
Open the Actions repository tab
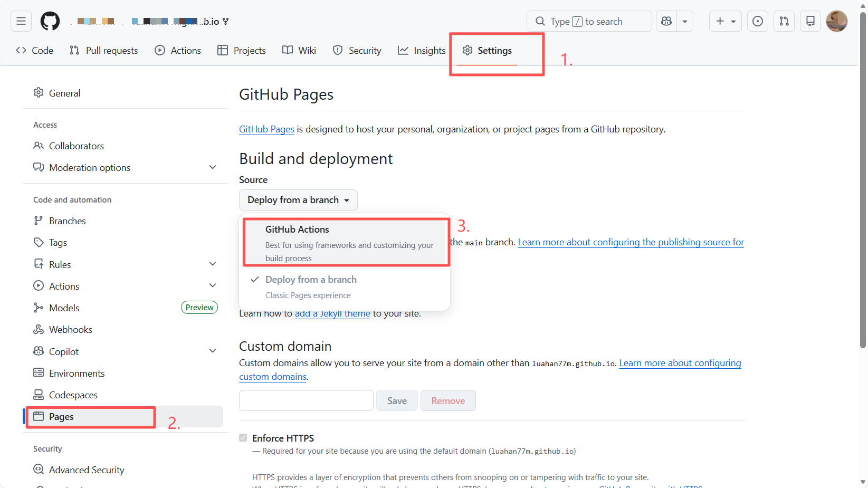pos(178,51)
